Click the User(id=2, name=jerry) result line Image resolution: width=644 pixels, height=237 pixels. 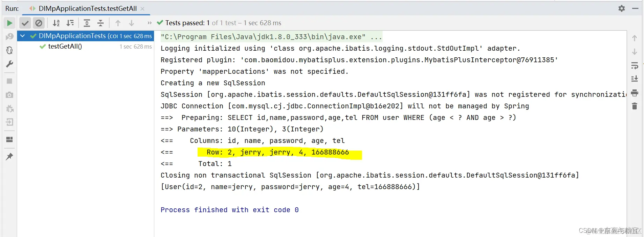pos(290,187)
